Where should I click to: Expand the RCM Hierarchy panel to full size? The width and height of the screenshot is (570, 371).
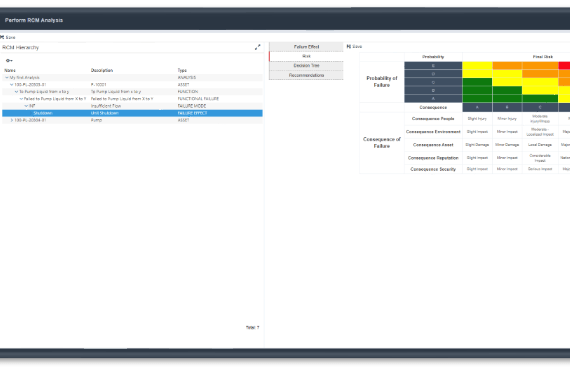pyautogui.click(x=258, y=47)
